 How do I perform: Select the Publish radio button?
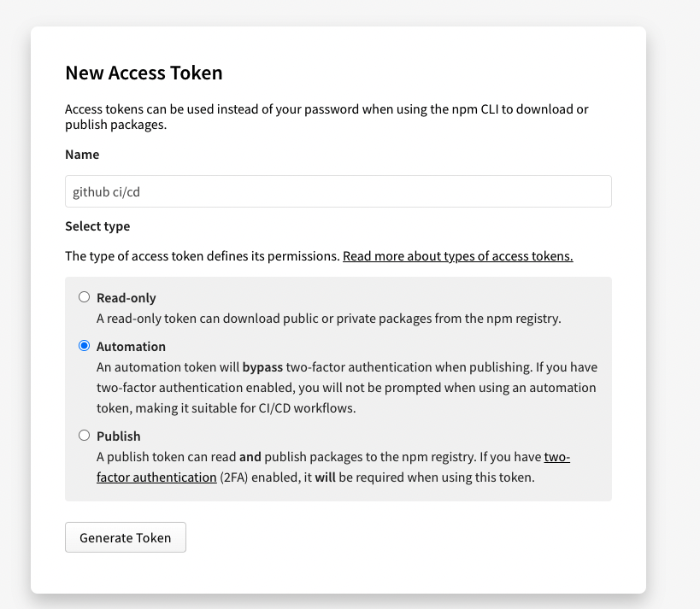click(x=84, y=435)
